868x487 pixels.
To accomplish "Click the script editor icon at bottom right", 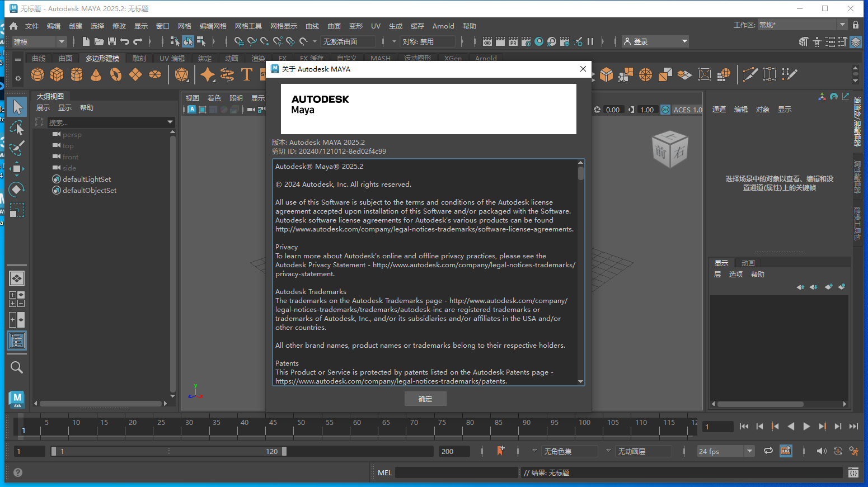I will (853, 472).
